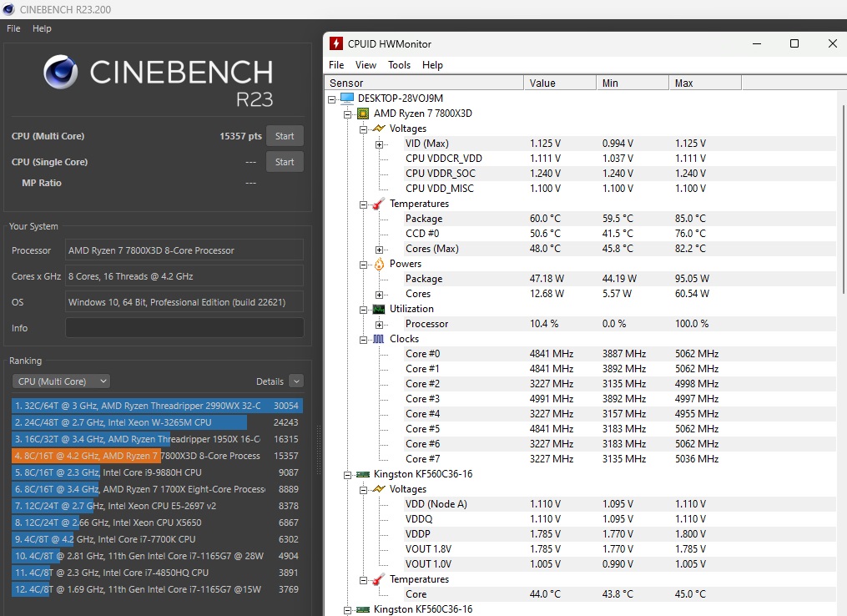
Task: Select Intel Xeon W-3265M ranking row
Action: [x=156, y=422]
